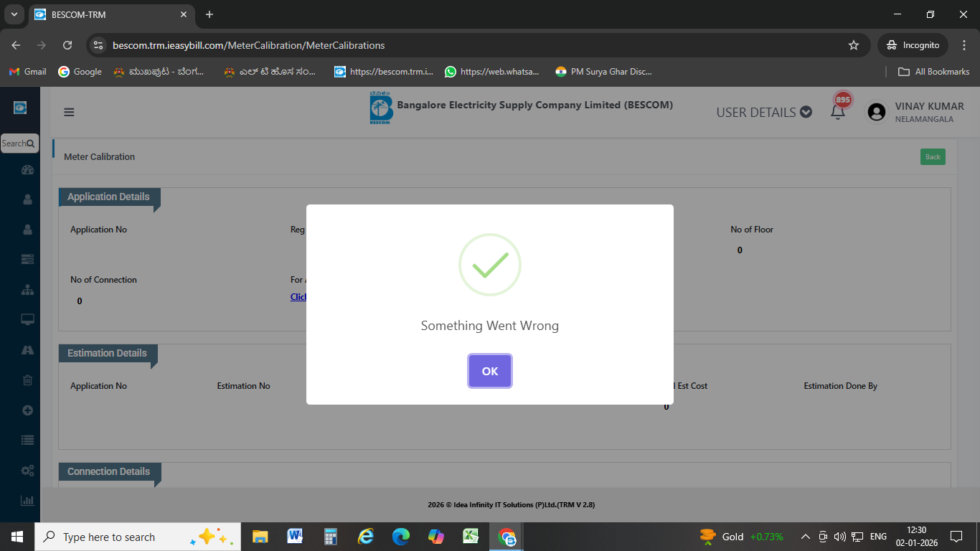This screenshot has height=551, width=980.
Task: Open the web.whatsa... WhatsApp bookmark
Action: (x=493, y=72)
